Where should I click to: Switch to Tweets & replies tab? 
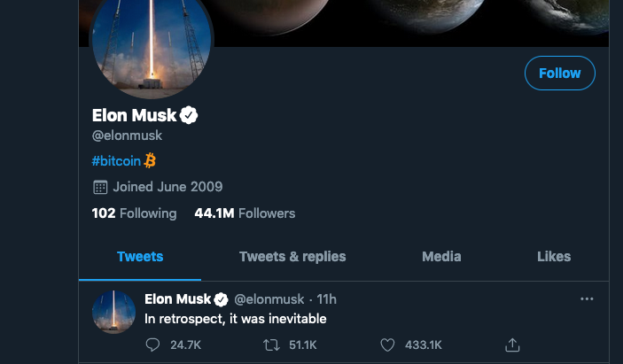pos(292,257)
